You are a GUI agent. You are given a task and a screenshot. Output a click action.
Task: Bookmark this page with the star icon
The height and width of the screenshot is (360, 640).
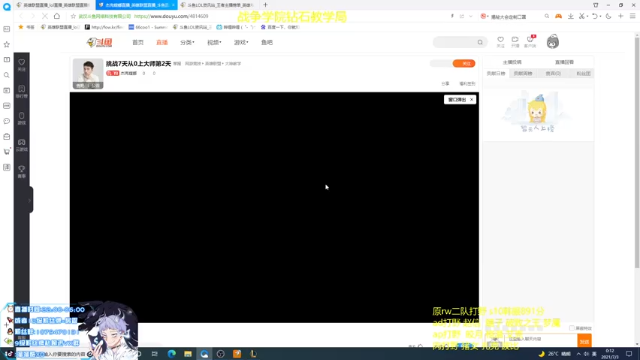(x=73, y=16)
